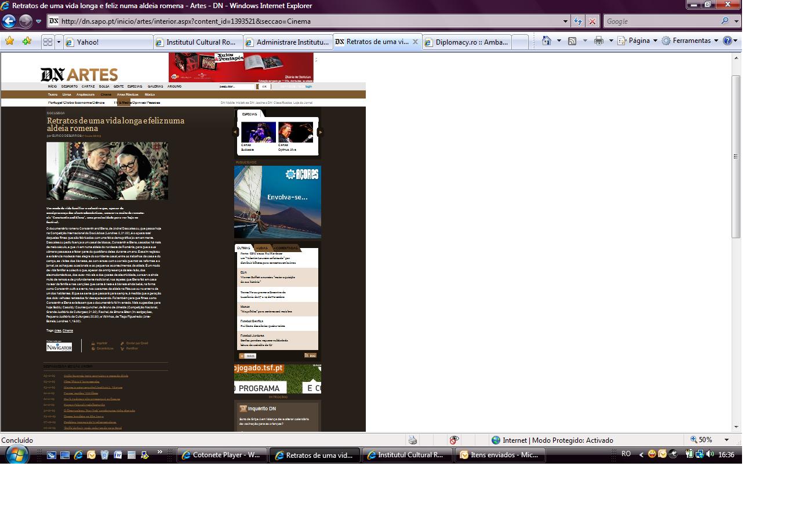Image resolution: width=800 pixels, height=532 pixels.
Task: Open the recent pages dropdown arrow
Action: coord(38,21)
